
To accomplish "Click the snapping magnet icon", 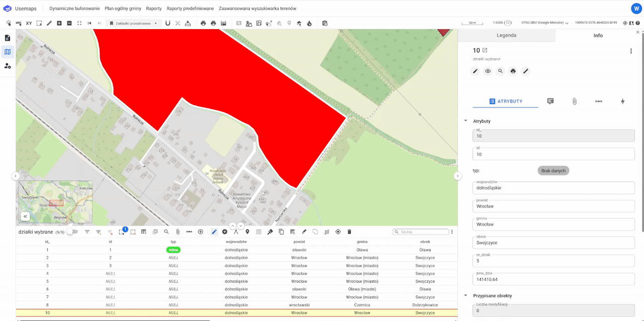I will click(168, 23).
